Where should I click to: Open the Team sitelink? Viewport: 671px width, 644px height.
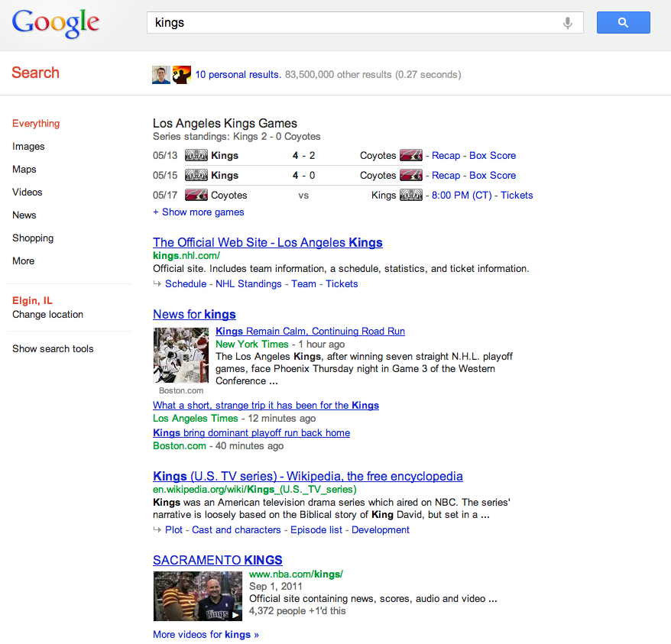pos(303,284)
